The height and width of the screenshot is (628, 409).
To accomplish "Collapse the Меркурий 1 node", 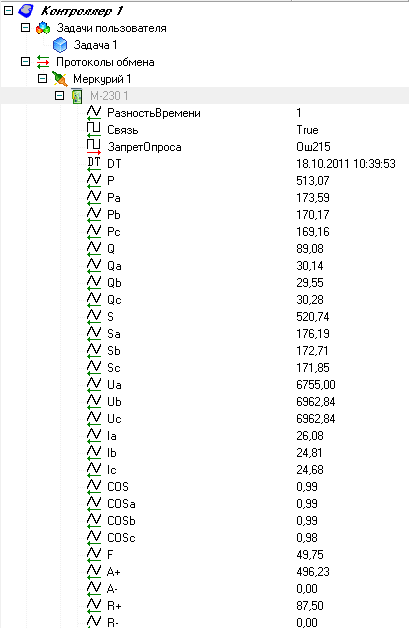I will [x=42, y=78].
